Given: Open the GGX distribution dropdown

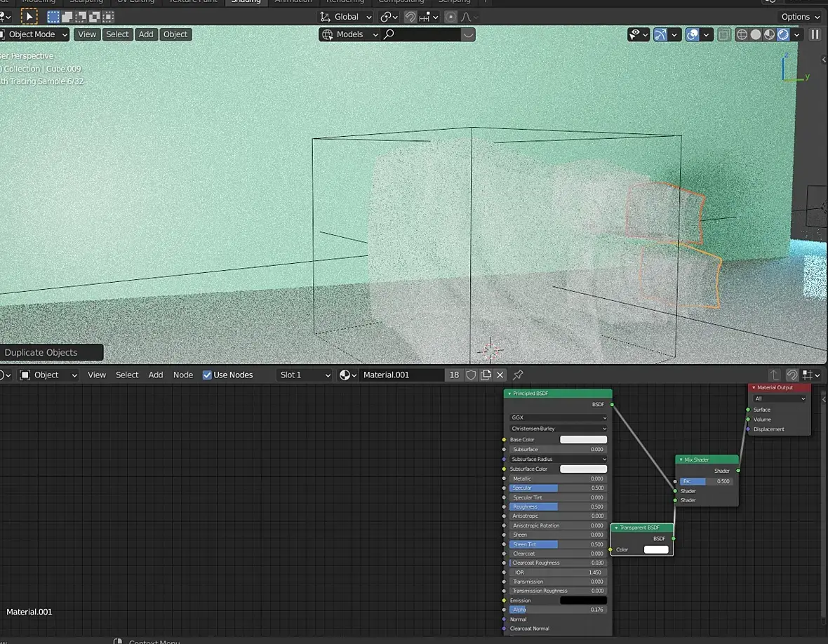Looking at the screenshot, I should [558, 417].
